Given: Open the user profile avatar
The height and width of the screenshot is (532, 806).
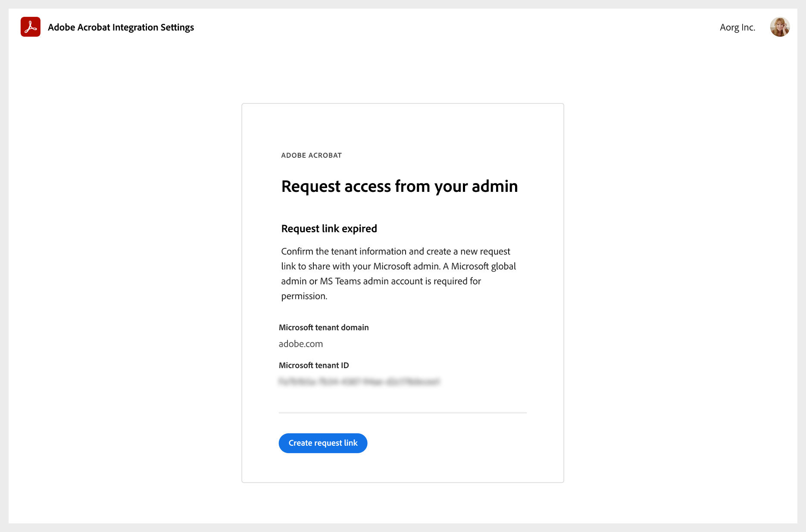Looking at the screenshot, I should [x=780, y=27].
